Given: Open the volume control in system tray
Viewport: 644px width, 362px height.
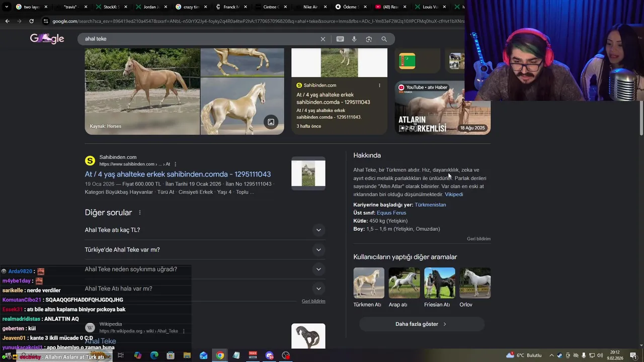Looking at the screenshot, I should click(600, 355).
